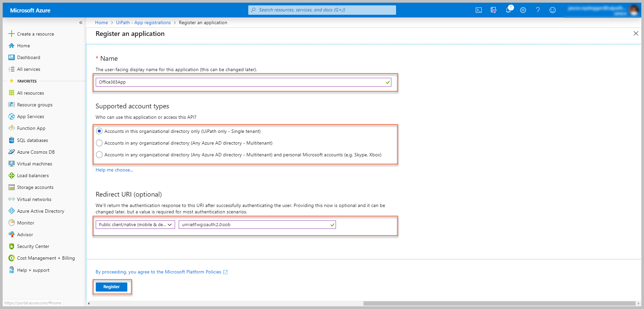
Task: Open portal settings gear icon
Action: (x=523, y=10)
